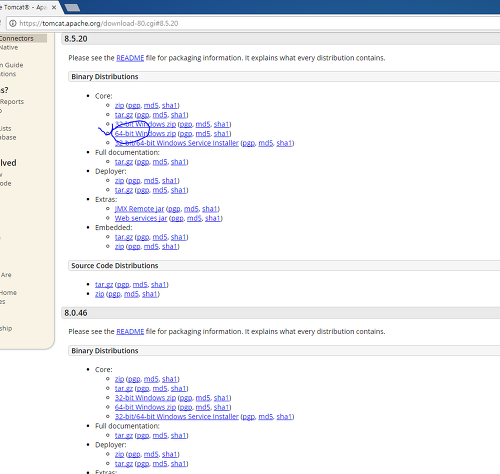The height and width of the screenshot is (474, 500).
Task: Download 8.0.46 Windows Service Installer
Action: pyautogui.click(x=177, y=417)
